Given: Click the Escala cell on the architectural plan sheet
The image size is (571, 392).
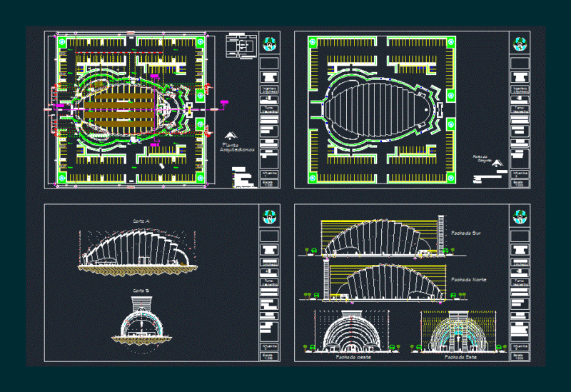Looking at the screenshot, I should [269, 184].
